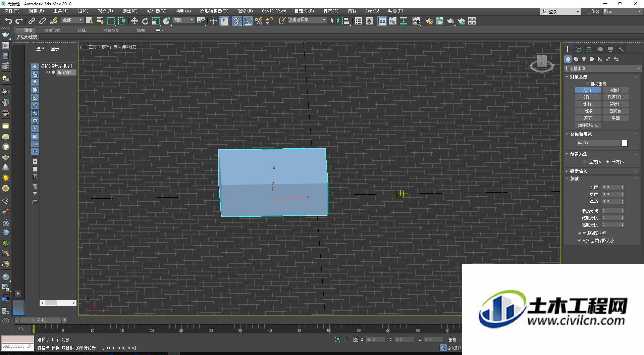Collapse the 参数 rollout
Viewport: 644px width, 355px height.
[x=574, y=179]
